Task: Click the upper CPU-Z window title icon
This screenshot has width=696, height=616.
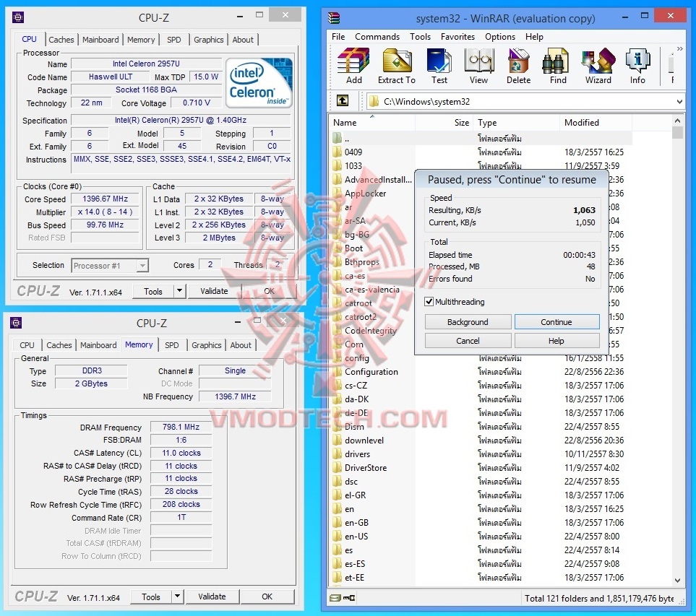Action: [x=18, y=17]
